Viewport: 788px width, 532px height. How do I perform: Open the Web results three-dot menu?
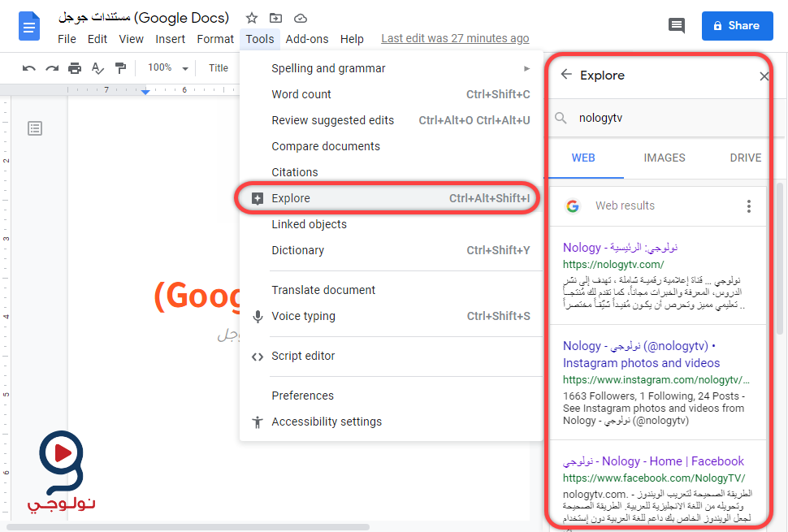[749, 206]
